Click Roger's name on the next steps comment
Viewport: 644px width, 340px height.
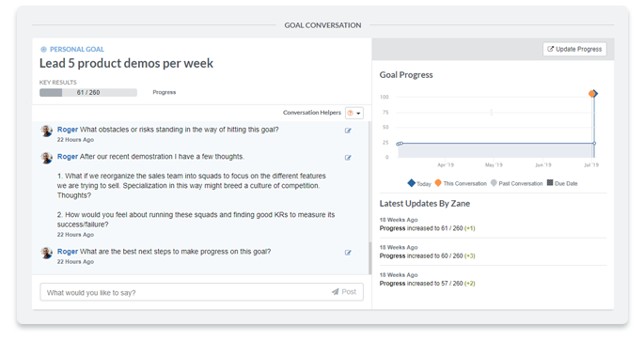tap(68, 252)
